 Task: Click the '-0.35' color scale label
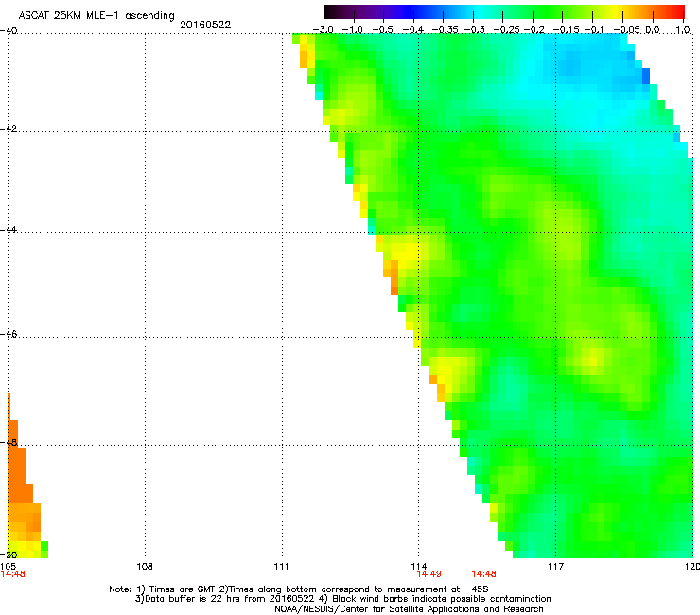[x=445, y=30]
